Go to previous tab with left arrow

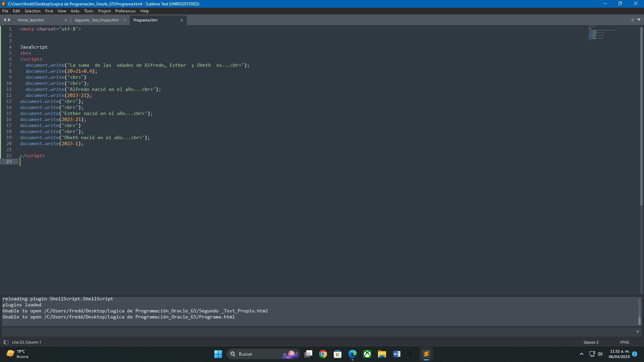[5, 20]
